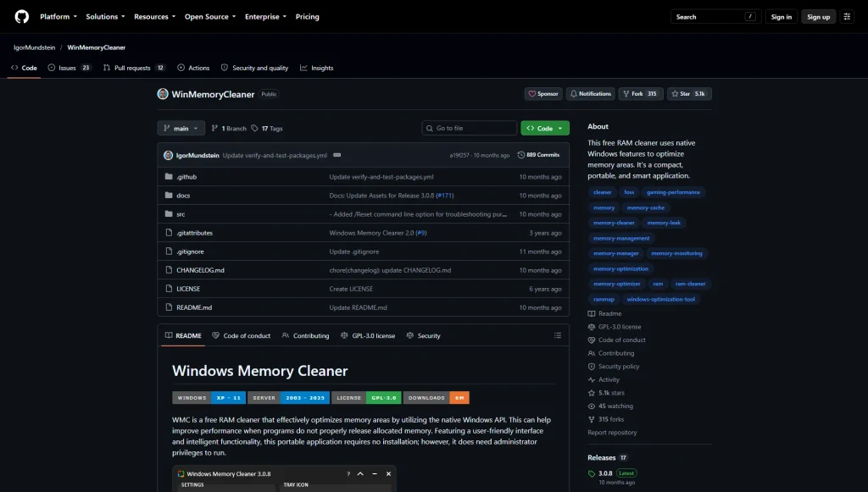Select the Security README tab
Viewport: 868px width, 492px height.
[424, 335]
